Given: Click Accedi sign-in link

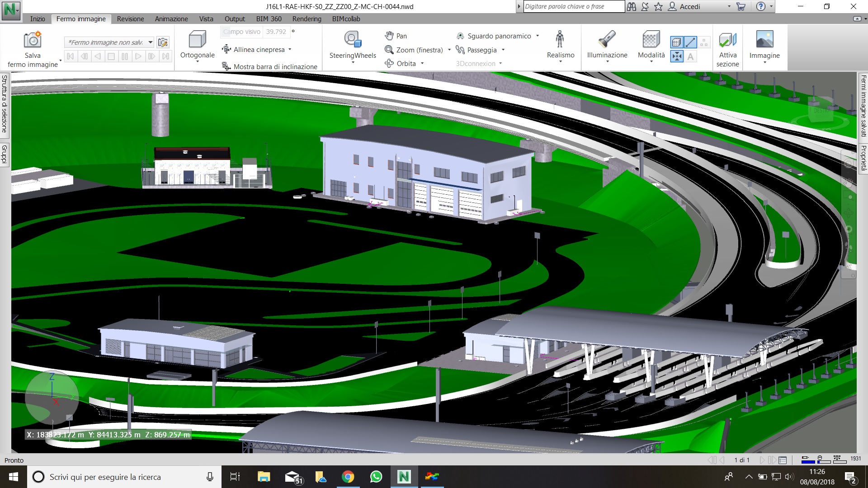Looking at the screenshot, I should [689, 6].
